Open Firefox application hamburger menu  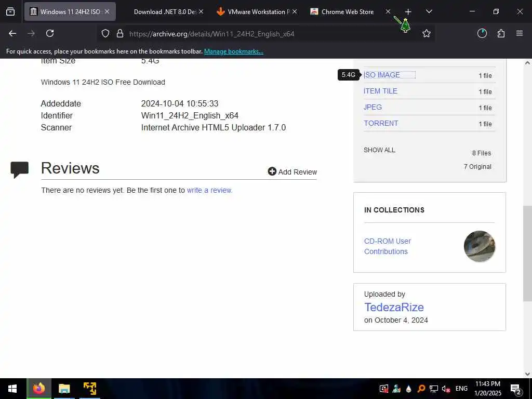tap(520, 33)
